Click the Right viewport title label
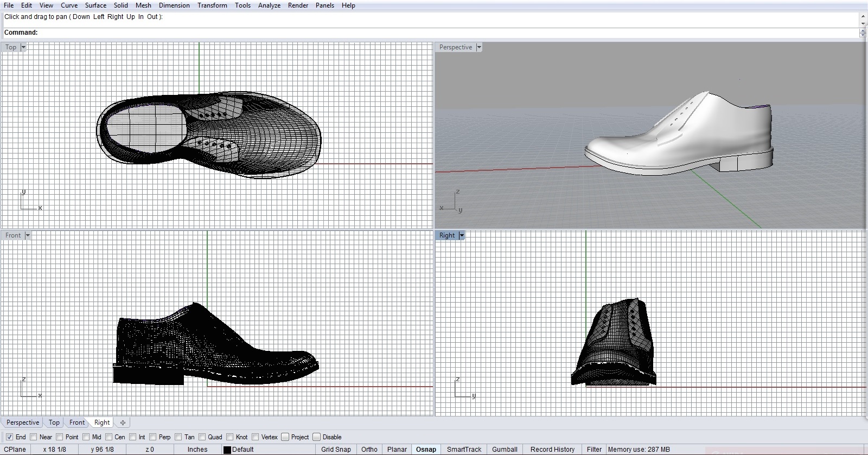Viewport: 868px width, 455px height. click(x=447, y=235)
